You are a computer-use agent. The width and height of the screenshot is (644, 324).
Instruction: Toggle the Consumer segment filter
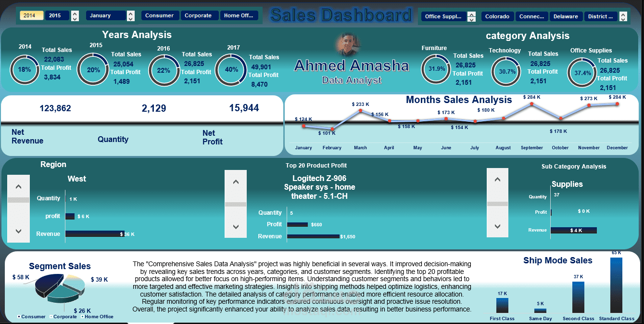[x=160, y=15]
